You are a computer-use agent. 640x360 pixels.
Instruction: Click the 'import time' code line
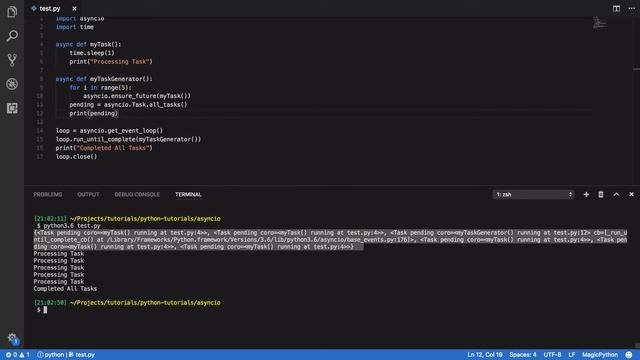click(75, 27)
